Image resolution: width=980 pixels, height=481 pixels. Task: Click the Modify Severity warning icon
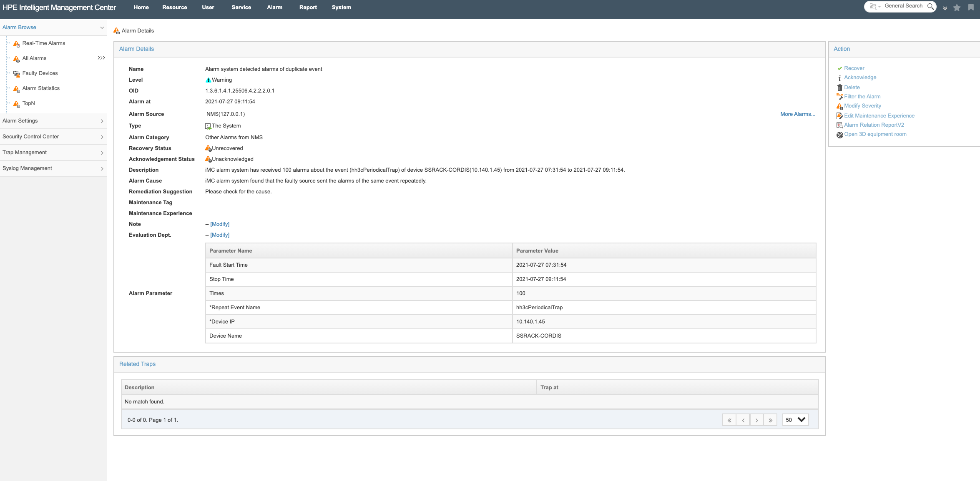coord(840,106)
